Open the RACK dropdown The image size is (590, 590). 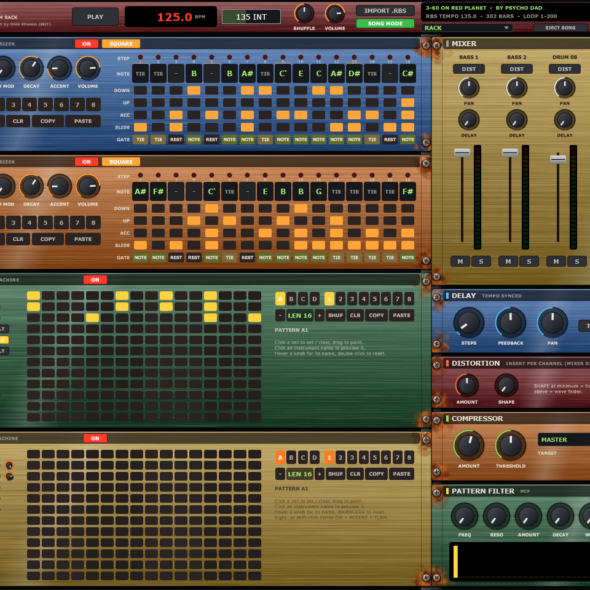tap(466, 28)
